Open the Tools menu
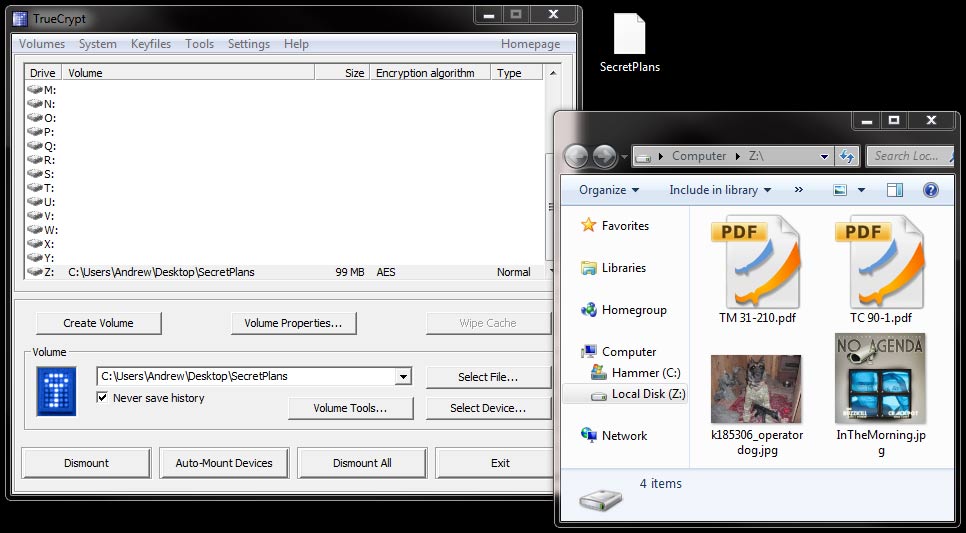 click(x=200, y=44)
